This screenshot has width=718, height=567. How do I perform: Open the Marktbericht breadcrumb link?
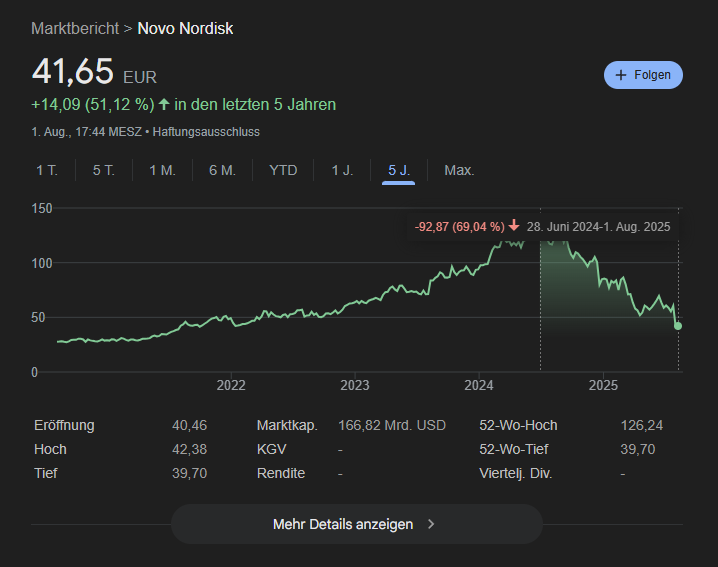point(75,28)
